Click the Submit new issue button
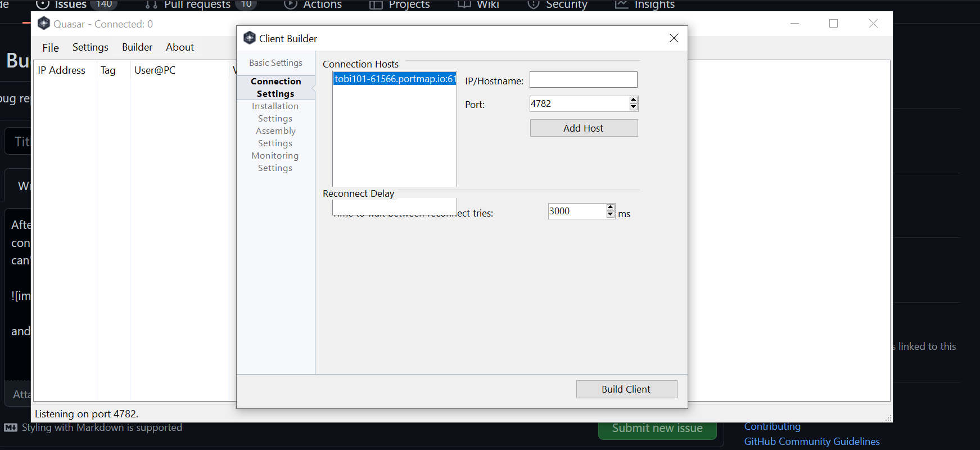980x450 pixels. (x=657, y=429)
